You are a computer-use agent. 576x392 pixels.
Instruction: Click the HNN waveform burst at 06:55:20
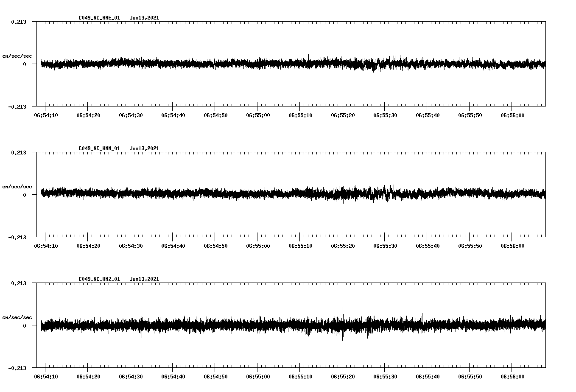[x=342, y=195]
